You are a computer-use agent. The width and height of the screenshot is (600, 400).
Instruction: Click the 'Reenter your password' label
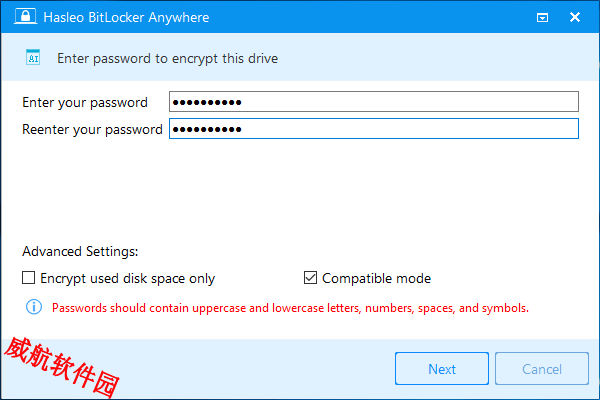pos(92,130)
